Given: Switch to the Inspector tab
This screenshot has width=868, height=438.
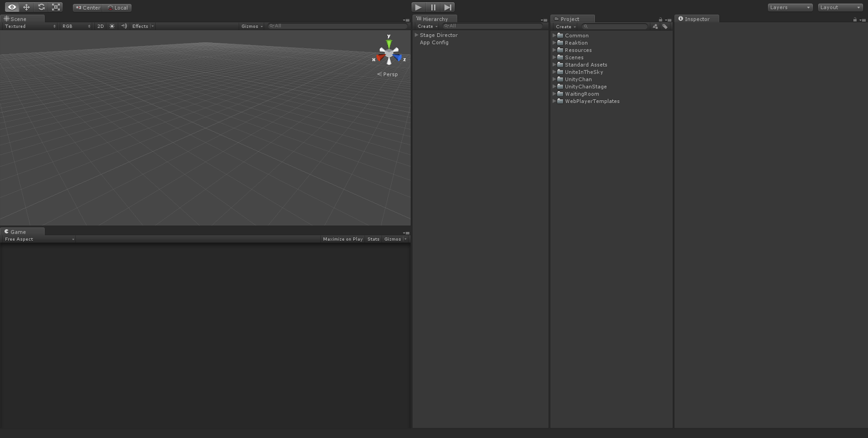Looking at the screenshot, I should (x=697, y=19).
